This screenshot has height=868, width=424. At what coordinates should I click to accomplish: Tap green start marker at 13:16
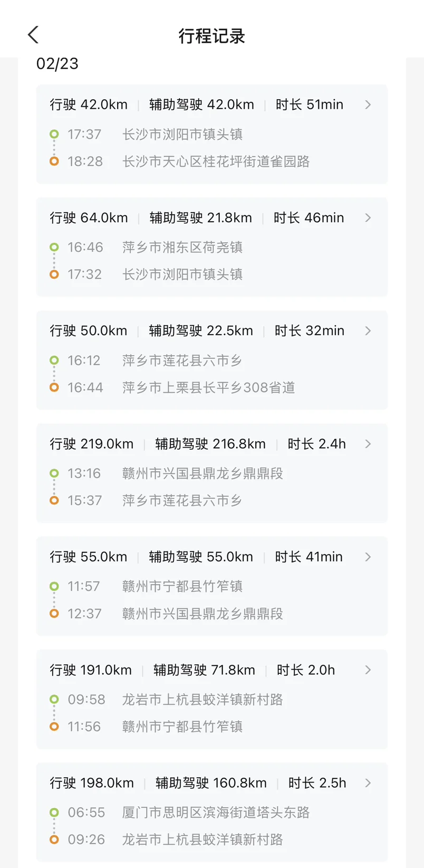(x=54, y=473)
